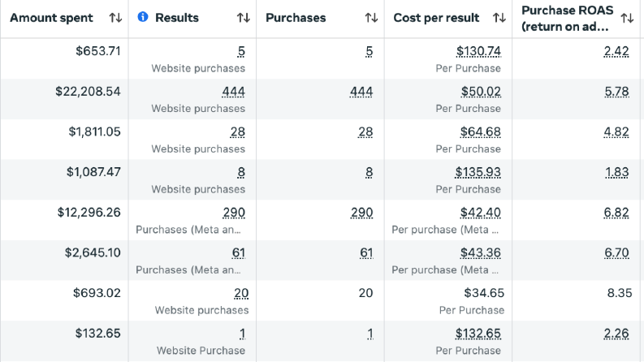Open ROAS value 6.70

click(616, 252)
